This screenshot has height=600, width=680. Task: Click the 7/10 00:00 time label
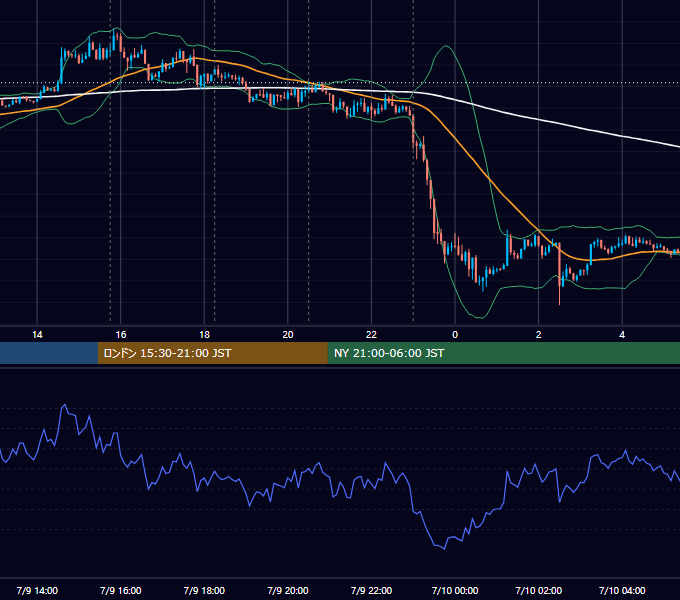tap(455, 590)
